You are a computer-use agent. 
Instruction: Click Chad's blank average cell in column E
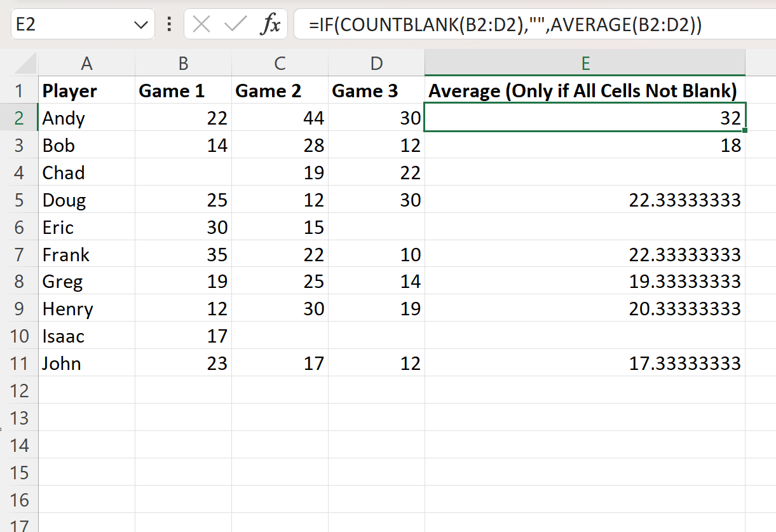[x=585, y=172]
